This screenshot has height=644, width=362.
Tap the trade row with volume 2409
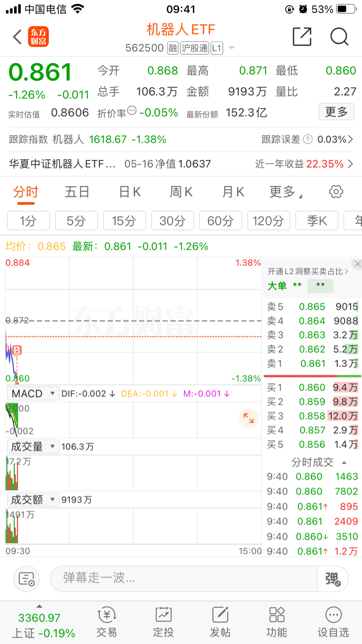pyautogui.click(x=313, y=521)
